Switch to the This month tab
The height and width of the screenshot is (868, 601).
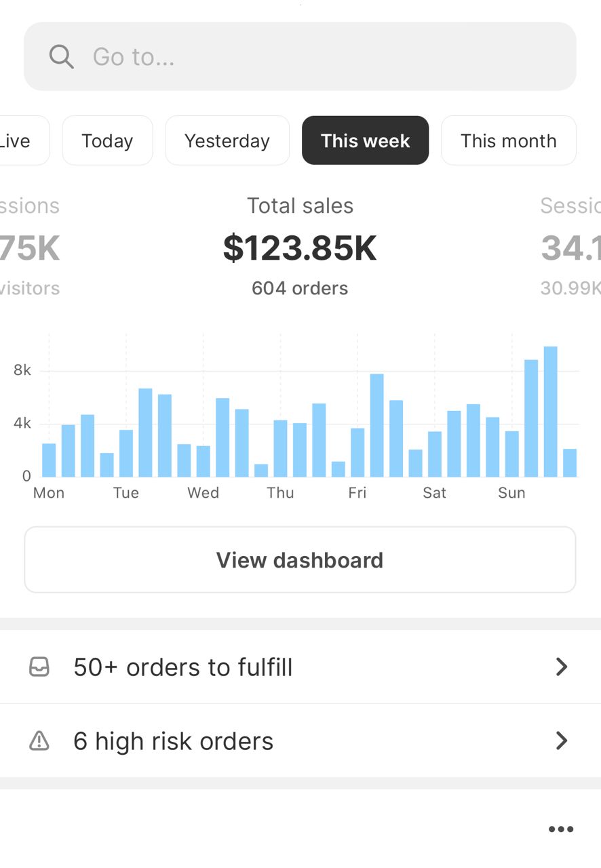508,141
